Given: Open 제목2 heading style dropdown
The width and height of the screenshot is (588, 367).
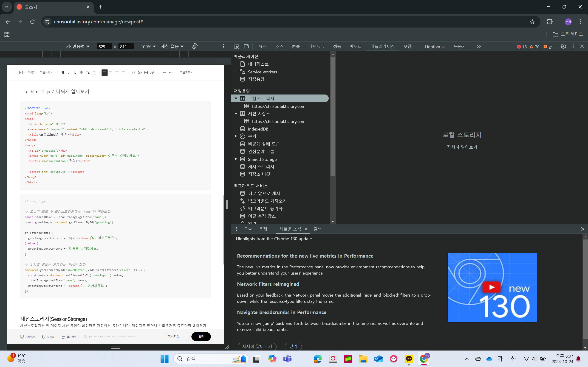Looking at the screenshot, I should 32,72.
